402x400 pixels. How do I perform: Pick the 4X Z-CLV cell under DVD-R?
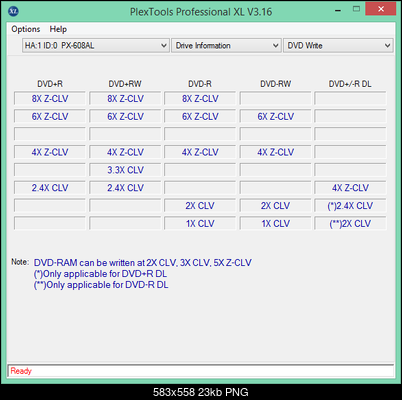point(200,152)
